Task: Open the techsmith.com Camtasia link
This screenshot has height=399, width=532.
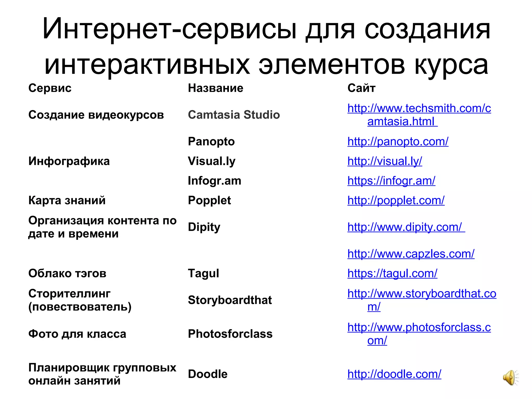Action: [x=419, y=115]
